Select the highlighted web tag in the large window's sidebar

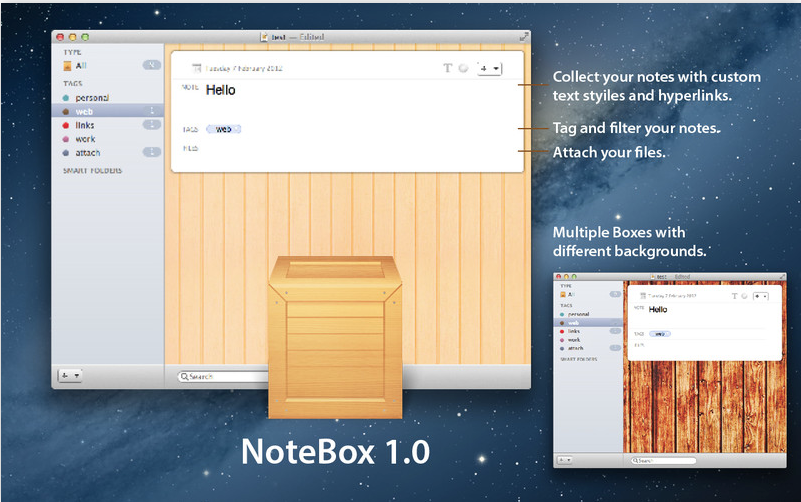point(108,111)
